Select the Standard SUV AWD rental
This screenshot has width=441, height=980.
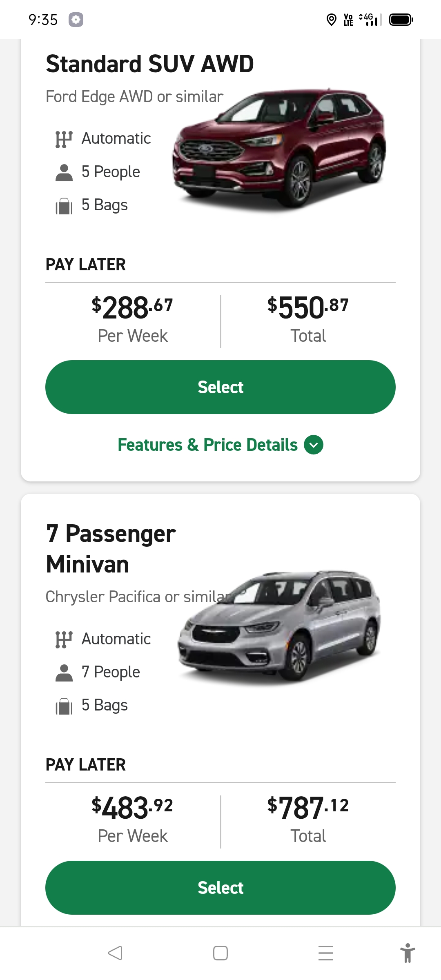(x=220, y=387)
